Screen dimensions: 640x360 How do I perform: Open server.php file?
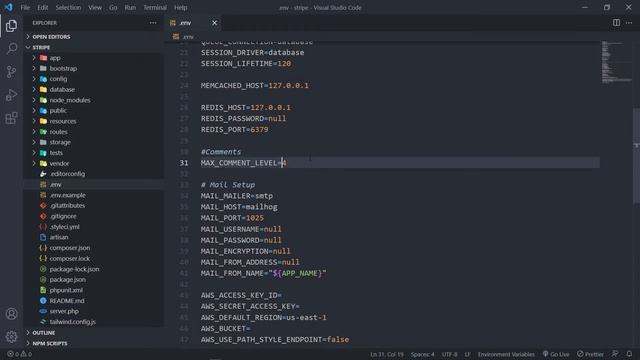[x=94, y=311]
